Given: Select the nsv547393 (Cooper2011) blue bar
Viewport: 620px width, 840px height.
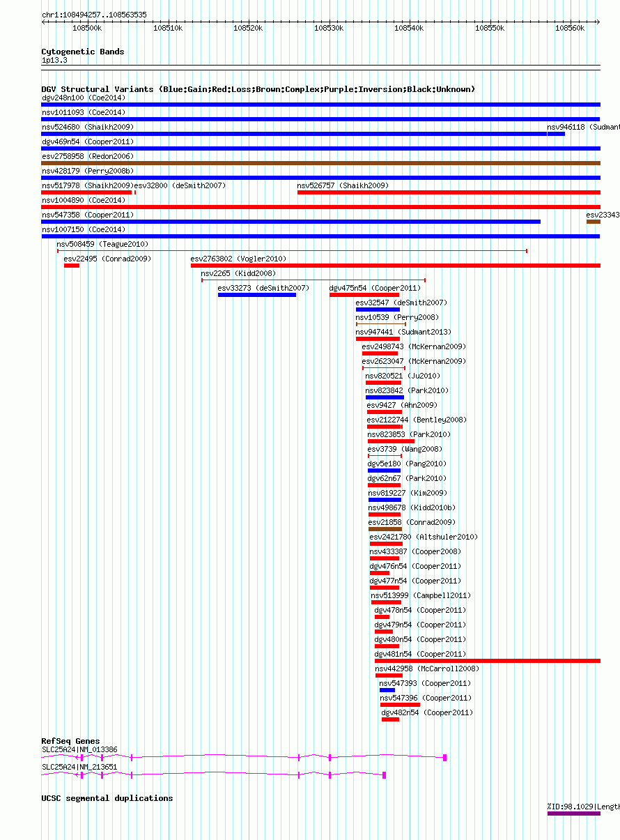Looking at the screenshot, I should coord(387,690).
